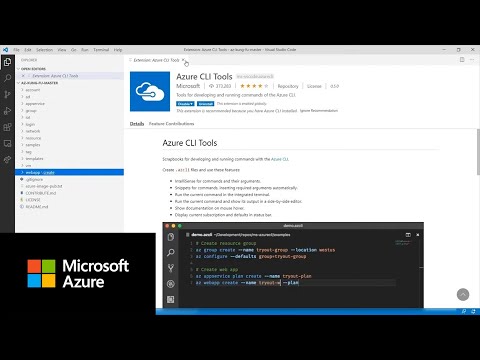The height and width of the screenshot is (360, 480).
Task: Follow the Azure CLI hyperlink in readme
Action: 280,159
